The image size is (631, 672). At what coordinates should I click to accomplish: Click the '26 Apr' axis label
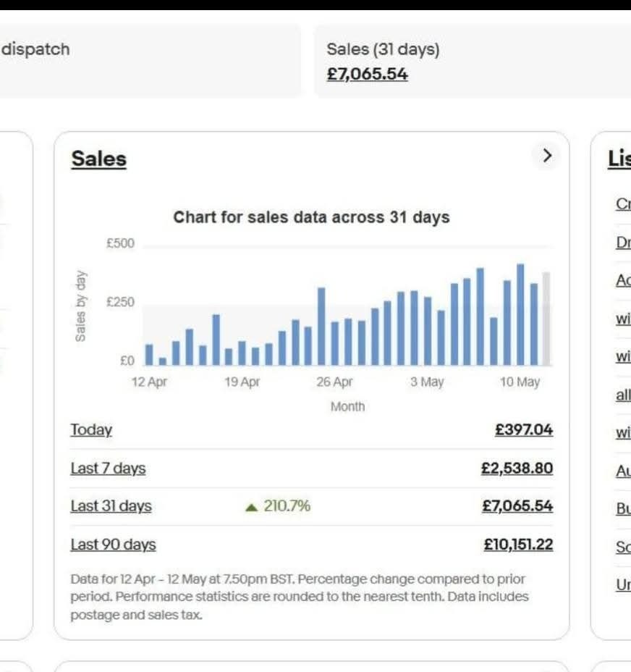(x=334, y=382)
